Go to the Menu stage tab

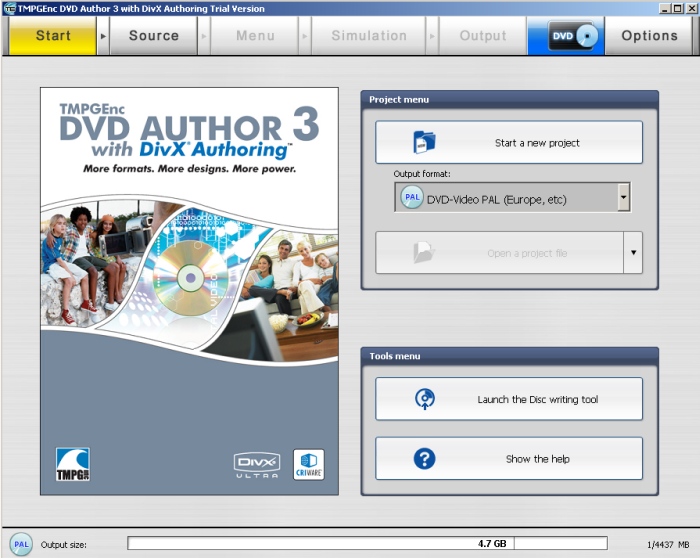pyautogui.click(x=255, y=36)
